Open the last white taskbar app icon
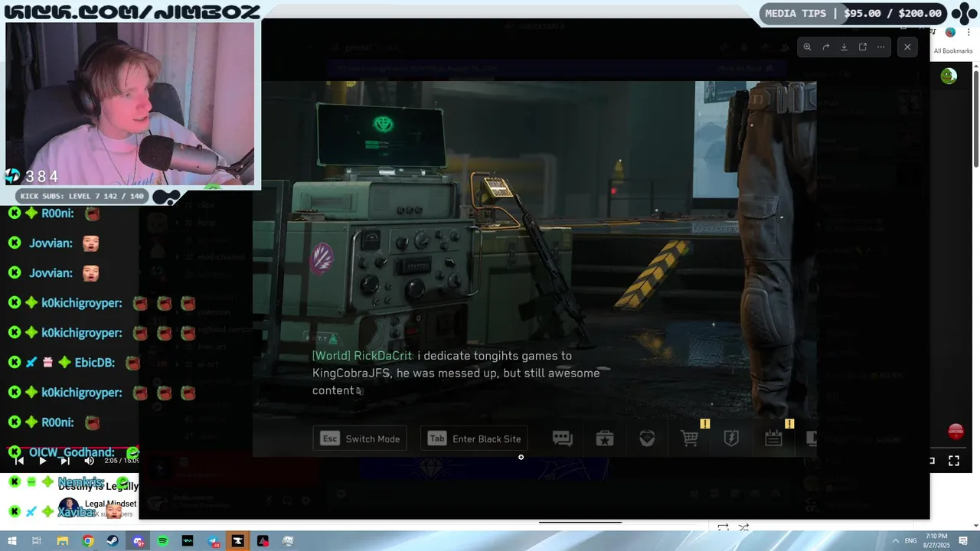 click(x=288, y=541)
